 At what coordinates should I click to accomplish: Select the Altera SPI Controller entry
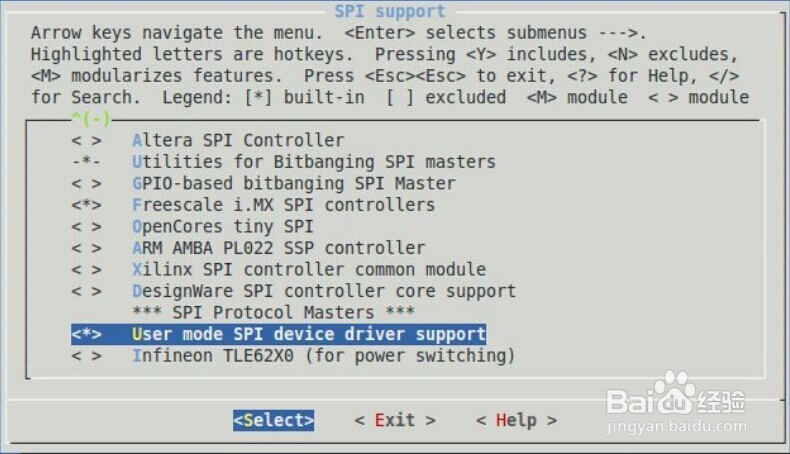[x=238, y=140]
